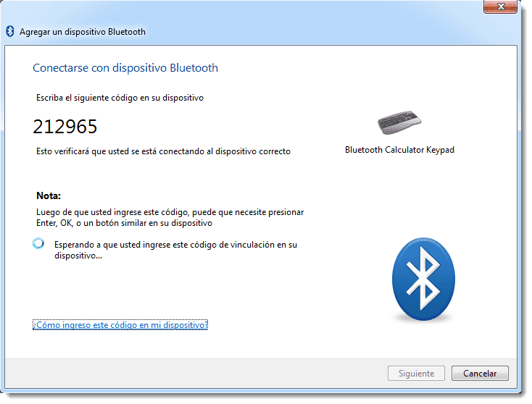The width and height of the screenshot is (532, 404).
Task: Click the large blue Bluetooth logo
Action: (x=423, y=279)
